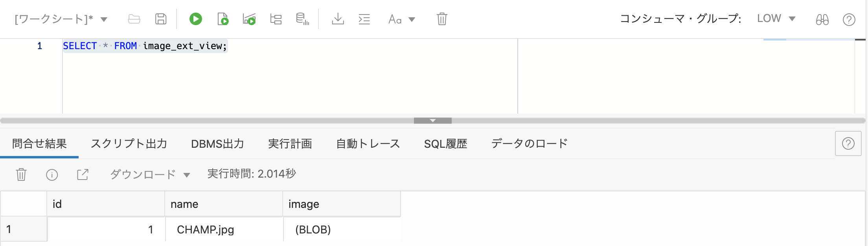Open the worksheet name dropdown menu
The image size is (868, 246).
pos(103,18)
